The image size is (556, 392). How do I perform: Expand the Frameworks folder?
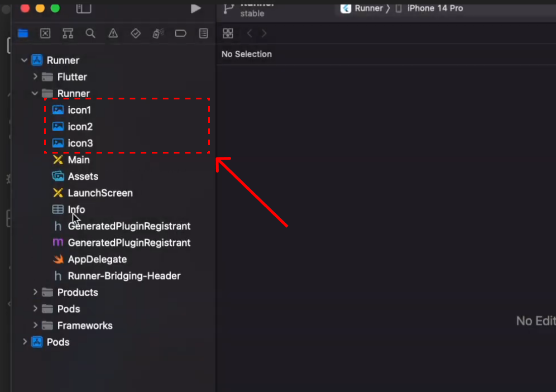click(35, 326)
